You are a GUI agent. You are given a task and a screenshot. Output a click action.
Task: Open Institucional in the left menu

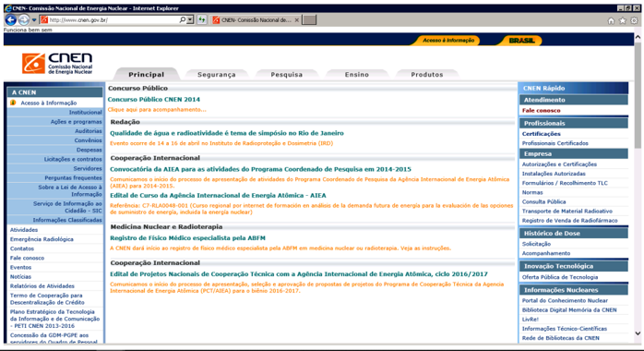tap(86, 112)
